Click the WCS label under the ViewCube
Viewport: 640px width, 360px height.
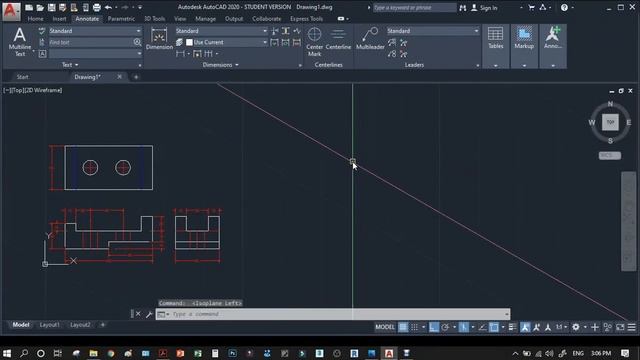(610, 156)
